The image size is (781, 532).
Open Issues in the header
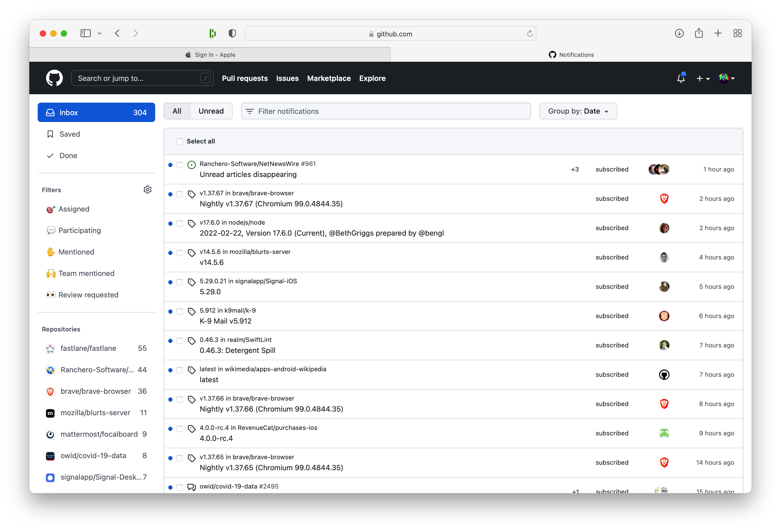click(x=287, y=78)
